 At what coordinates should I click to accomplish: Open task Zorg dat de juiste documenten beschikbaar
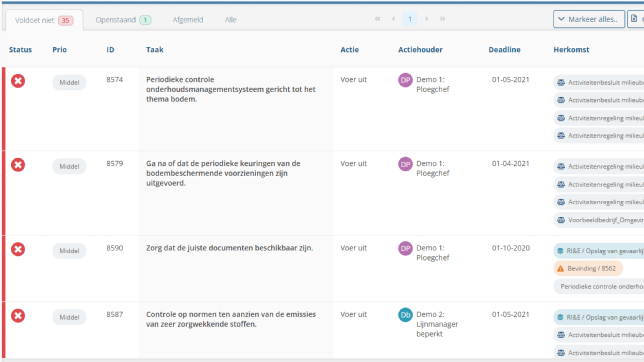click(x=229, y=248)
